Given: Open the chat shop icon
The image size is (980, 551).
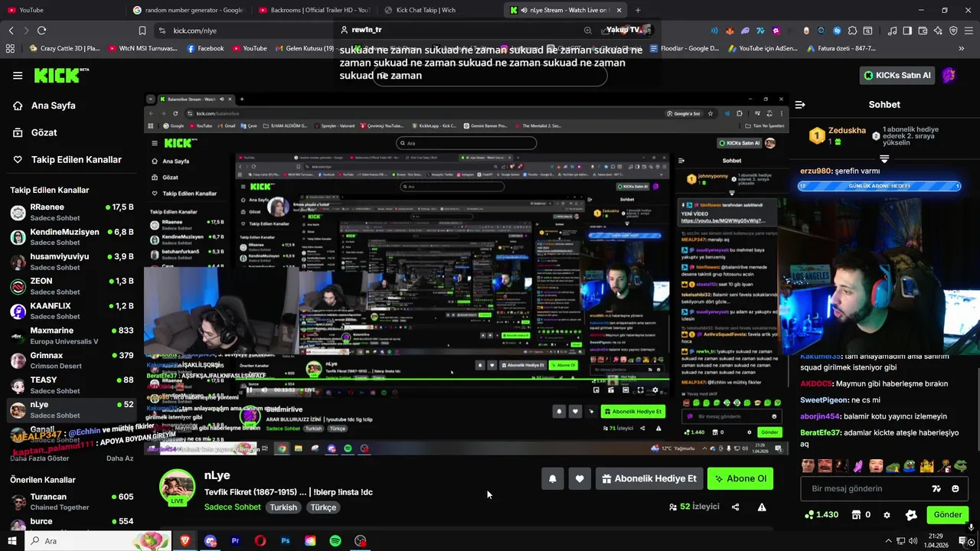Looking at the screenshot, I should pyautogui.click(x=857, y=515).
